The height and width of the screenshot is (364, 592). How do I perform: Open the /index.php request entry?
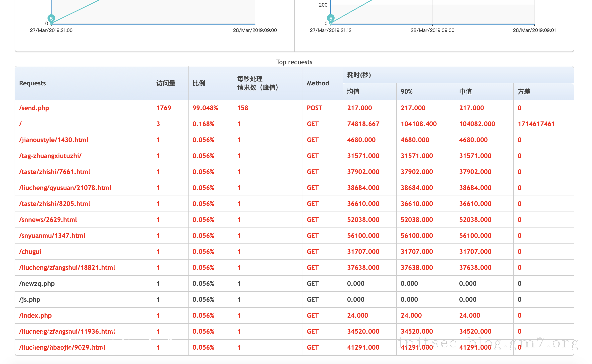[x=35, y=315]
